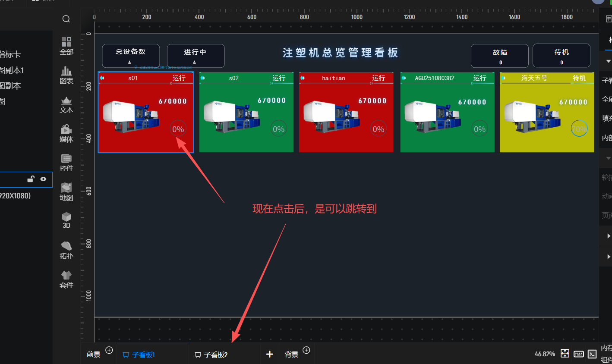Open the 拓扑 topology components category
Image resolution: width=612 pixels, height=364 pixels.
coord(66,250)
